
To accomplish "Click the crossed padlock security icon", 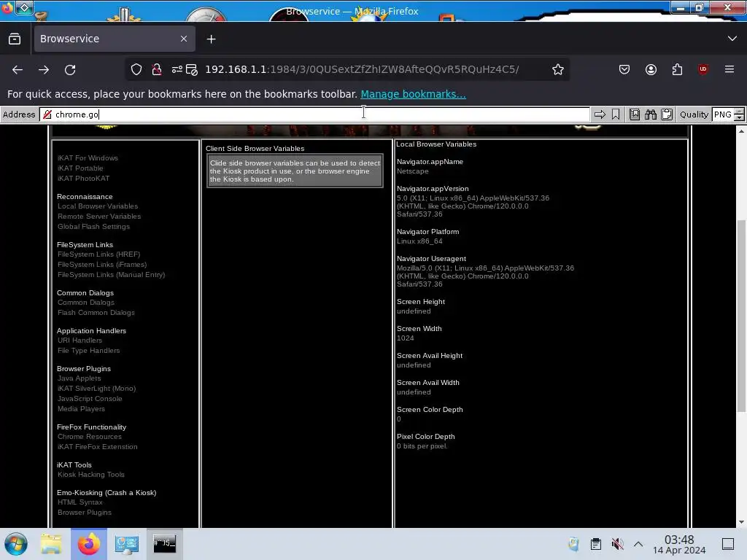I will pos(157,69).
